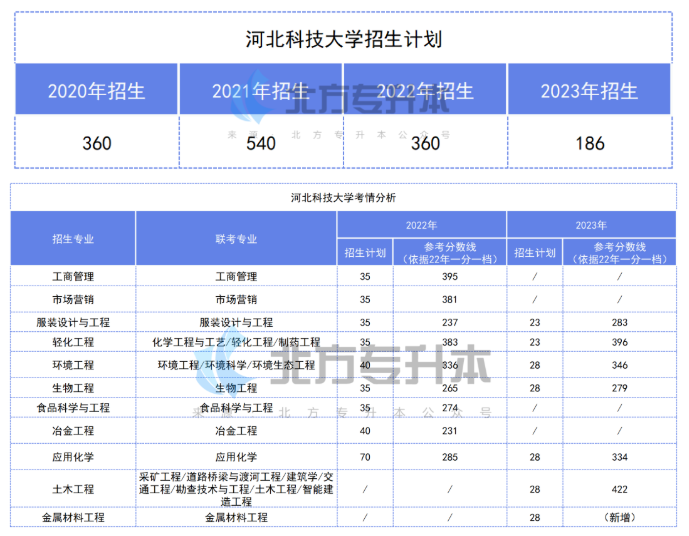Click the 河北科技大学考情分析 table heading

click(343, 198)
